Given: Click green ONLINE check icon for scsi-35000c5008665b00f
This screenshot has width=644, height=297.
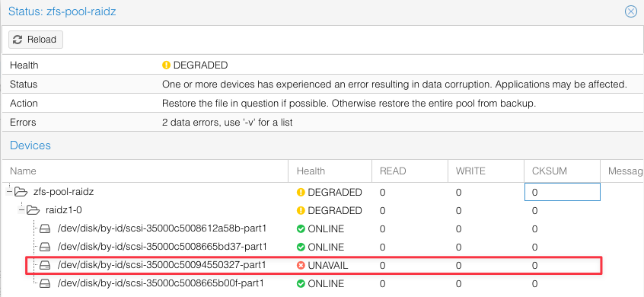Looking at the screenshot, I should [301, 283].
